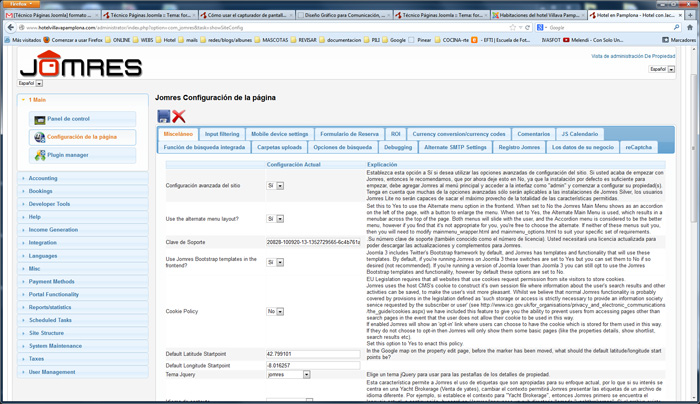700x404 pixels.
Task: Click the bookmark star in address bar
Action: [x=512, y=28]
